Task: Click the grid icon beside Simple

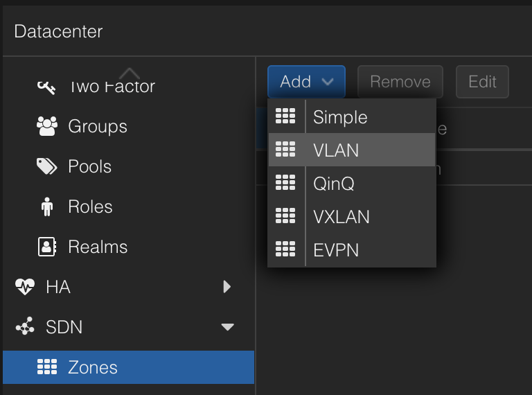Action: pyautogui.click(x=285, y=116)
